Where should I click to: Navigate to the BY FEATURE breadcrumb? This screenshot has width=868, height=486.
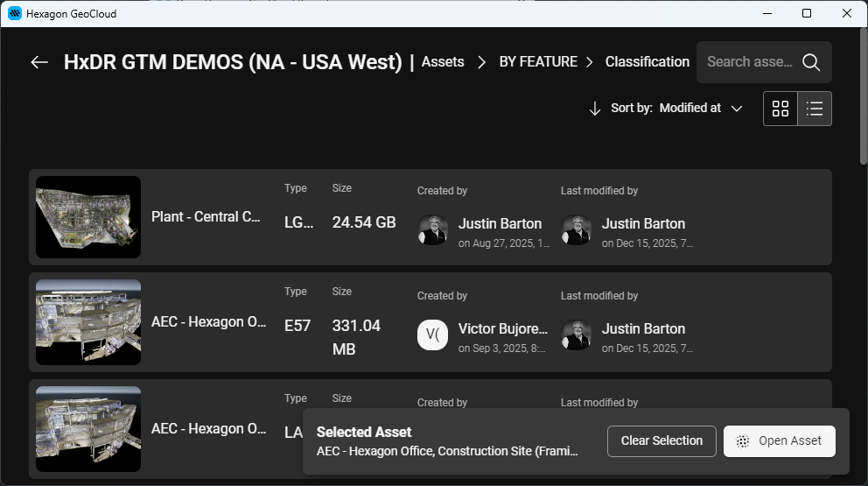click(x=538, y=61)
